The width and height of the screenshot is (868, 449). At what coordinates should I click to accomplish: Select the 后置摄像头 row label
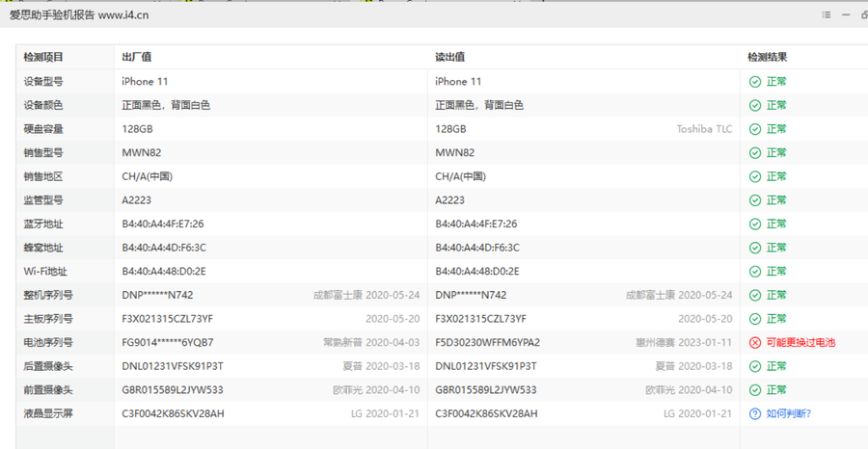click(x=48, y=366)
